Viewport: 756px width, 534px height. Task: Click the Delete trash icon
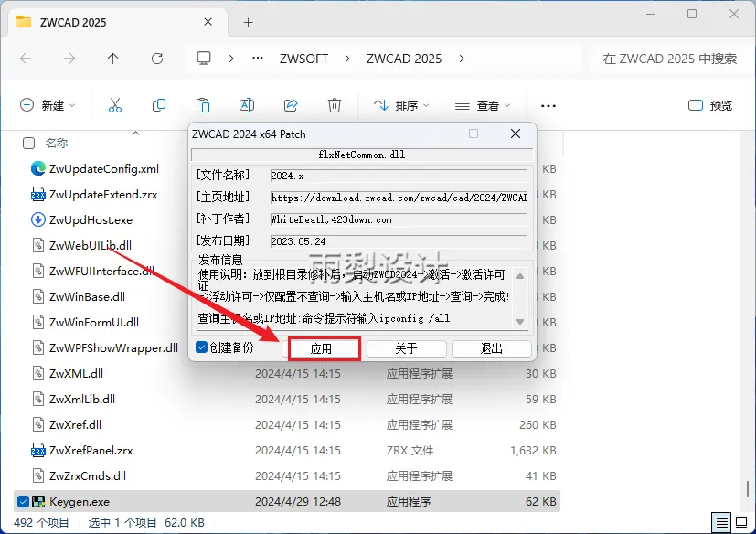point(335,105)
